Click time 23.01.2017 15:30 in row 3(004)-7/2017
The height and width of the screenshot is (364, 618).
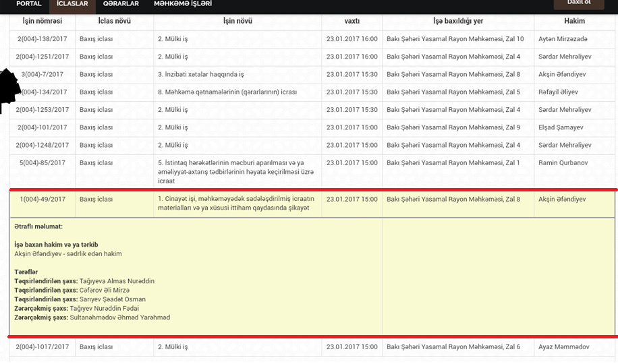click(x=352, y=74)
